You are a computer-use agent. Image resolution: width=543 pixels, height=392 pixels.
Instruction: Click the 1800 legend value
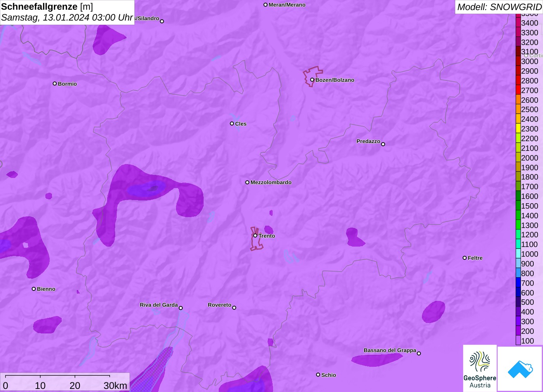[529, 177]
